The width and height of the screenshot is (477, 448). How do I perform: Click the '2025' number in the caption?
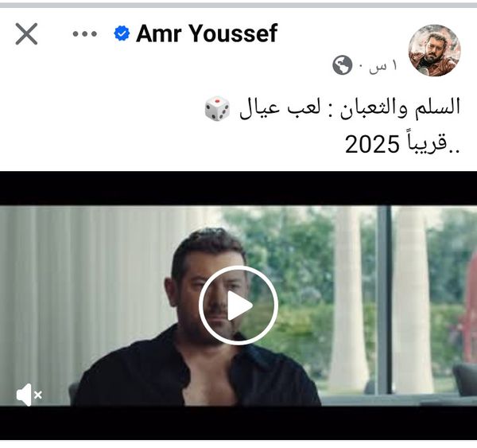[x=372, y=144]
